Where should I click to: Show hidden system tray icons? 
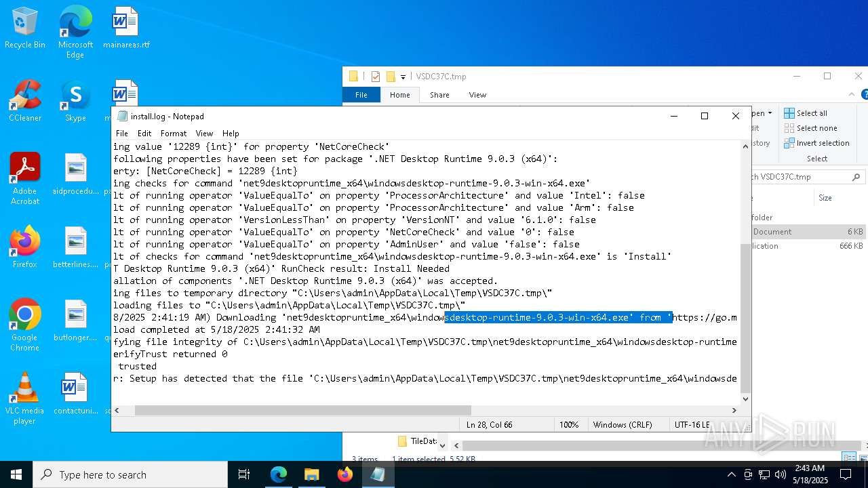[731, 474]
